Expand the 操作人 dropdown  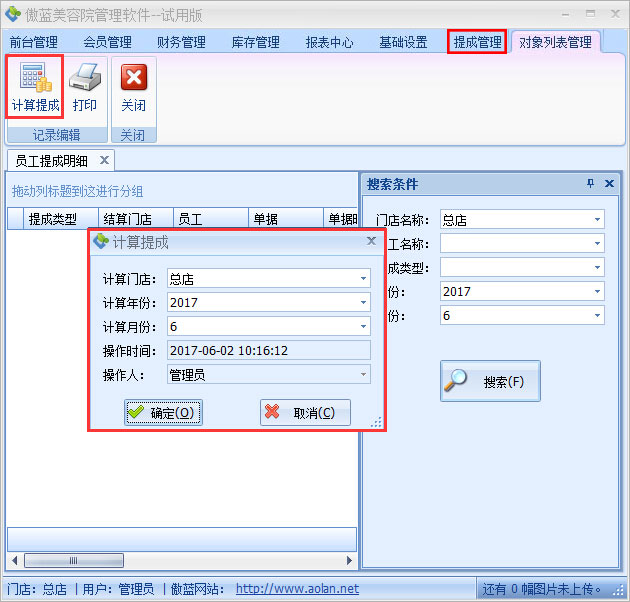[363, 375]
